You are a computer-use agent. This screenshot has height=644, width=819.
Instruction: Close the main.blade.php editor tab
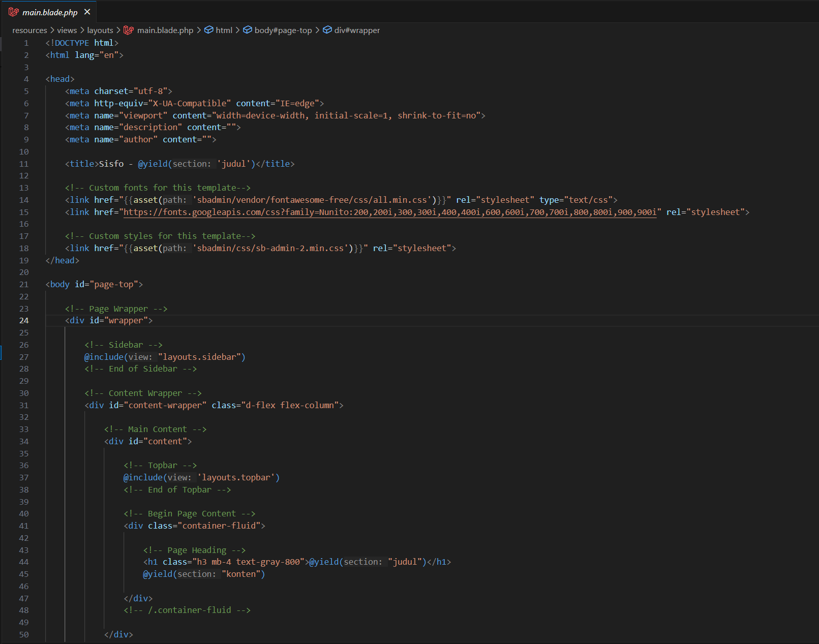pyautogui.click(x=87, y=12)
